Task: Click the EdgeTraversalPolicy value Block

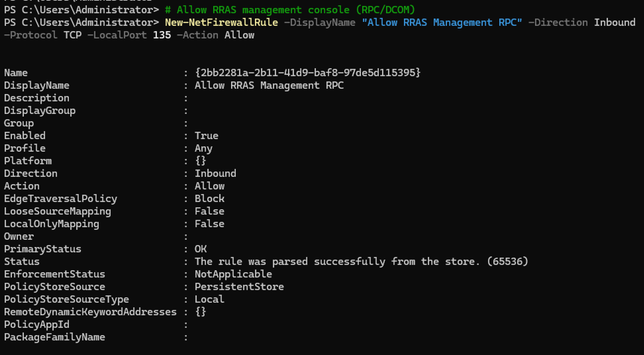Action: tap(209, 198)
